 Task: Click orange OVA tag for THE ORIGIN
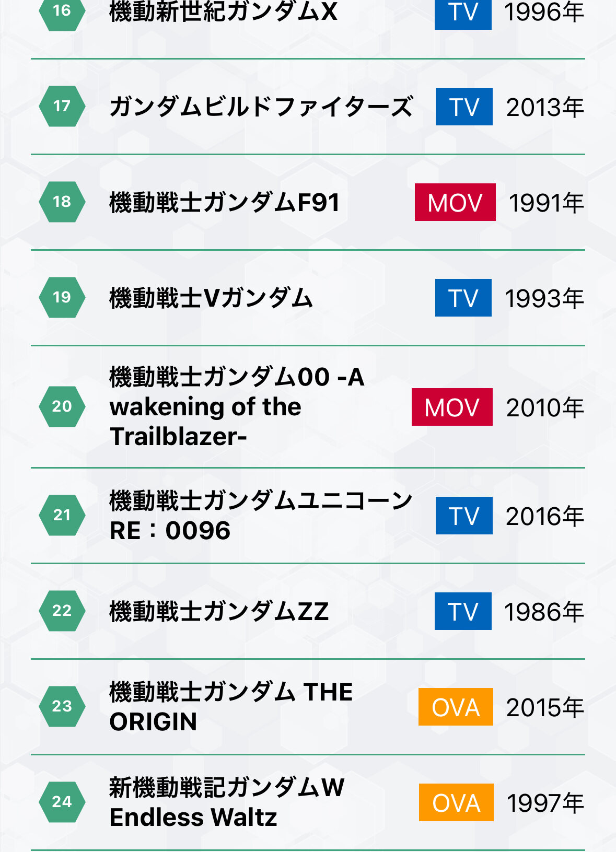456,707
